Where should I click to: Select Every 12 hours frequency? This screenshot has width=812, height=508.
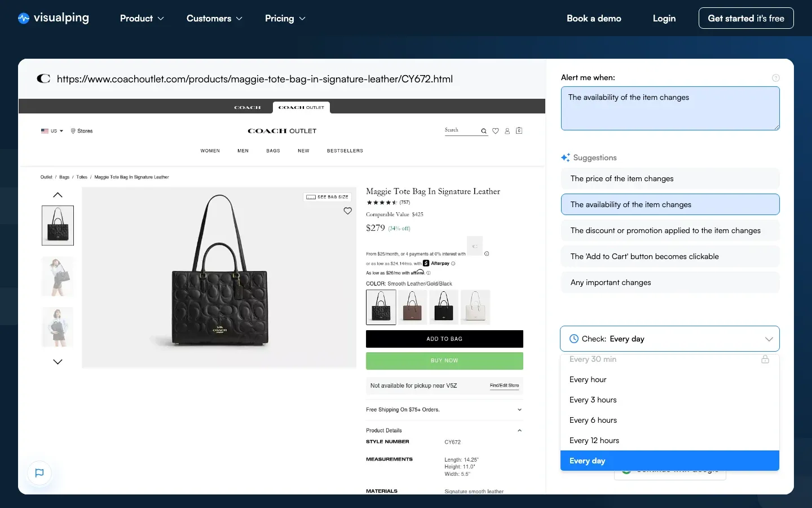[670, 440]
